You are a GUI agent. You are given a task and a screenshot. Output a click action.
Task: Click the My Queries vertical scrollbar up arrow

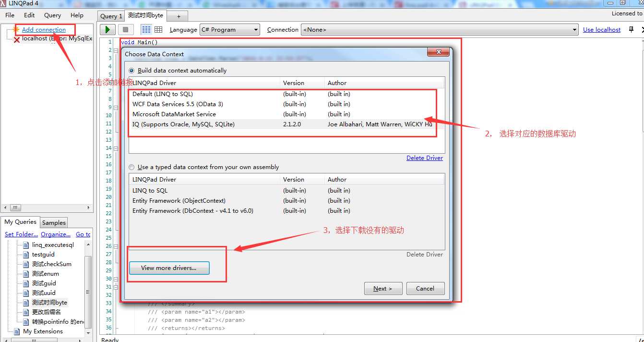point(88,244)
